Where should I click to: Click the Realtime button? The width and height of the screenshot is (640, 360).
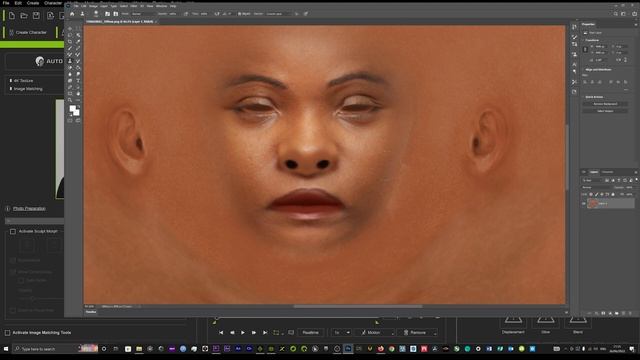[x=311, y=333]
